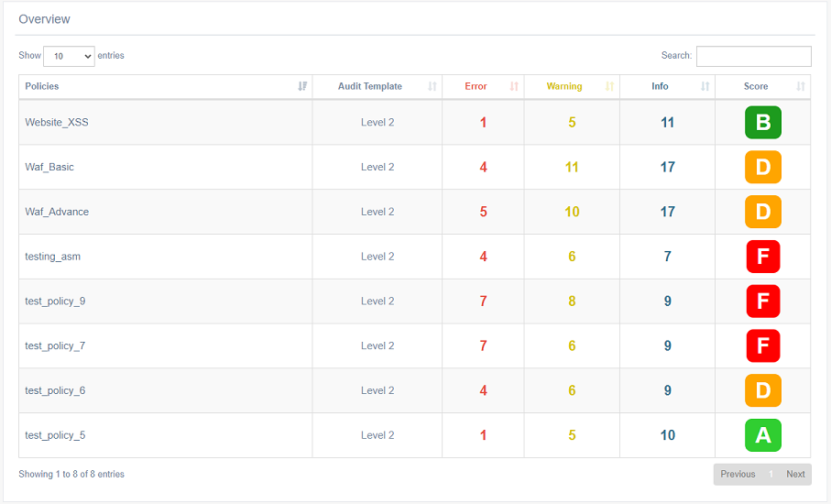Open the Website_XSS policy
Screen dimensions: 831x504
pos(57,122)
